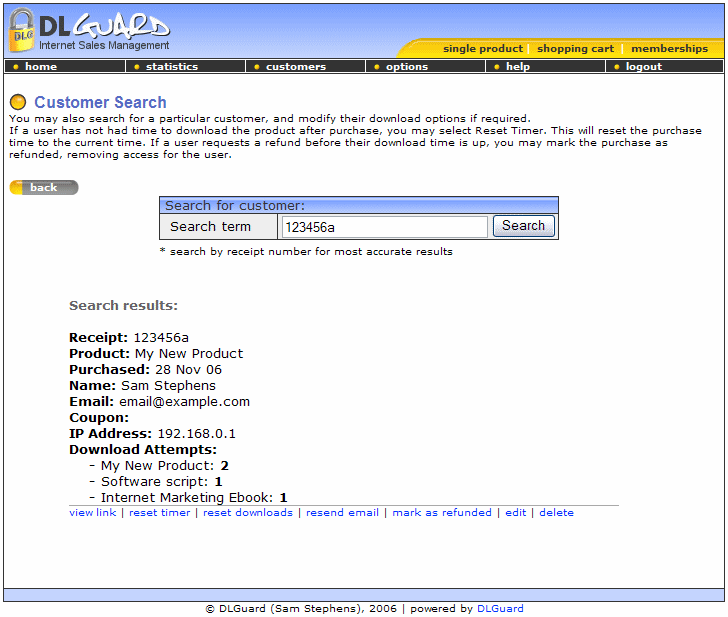Screen dimensions: 728x617
Task: Click the reset downloads link
Action: click(x=248, y=512)
